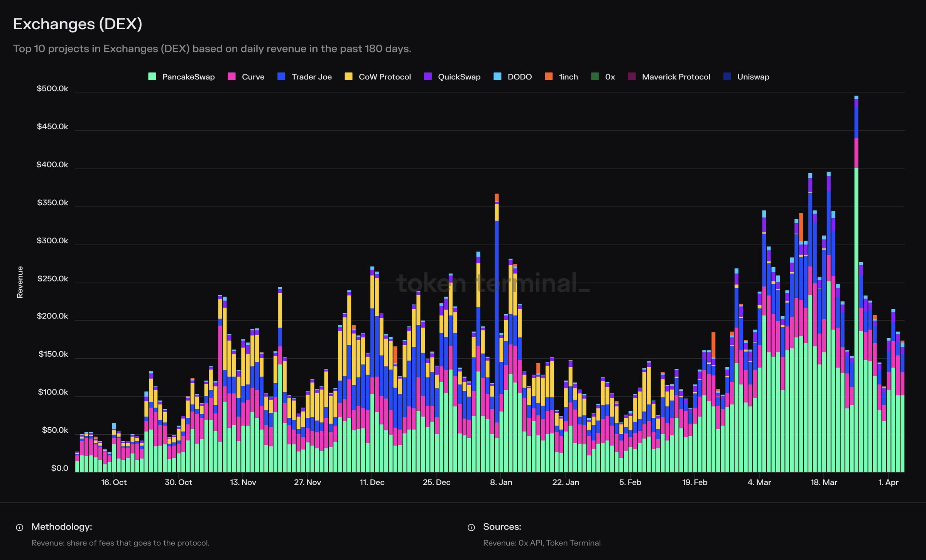The width and height of the screenshot is (926, 560).
Task: Toggle Trader Joe series in legend
Action: pos(311,77)
